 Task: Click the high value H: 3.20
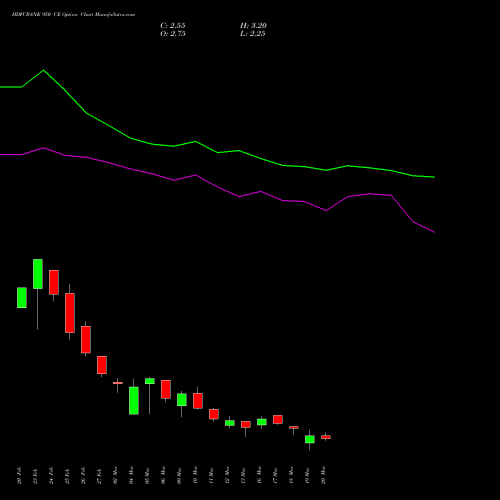pos(253,26)
